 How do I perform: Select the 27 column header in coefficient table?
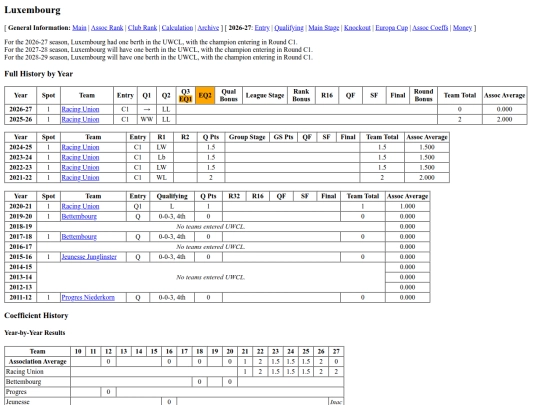[x=336, y=351]
